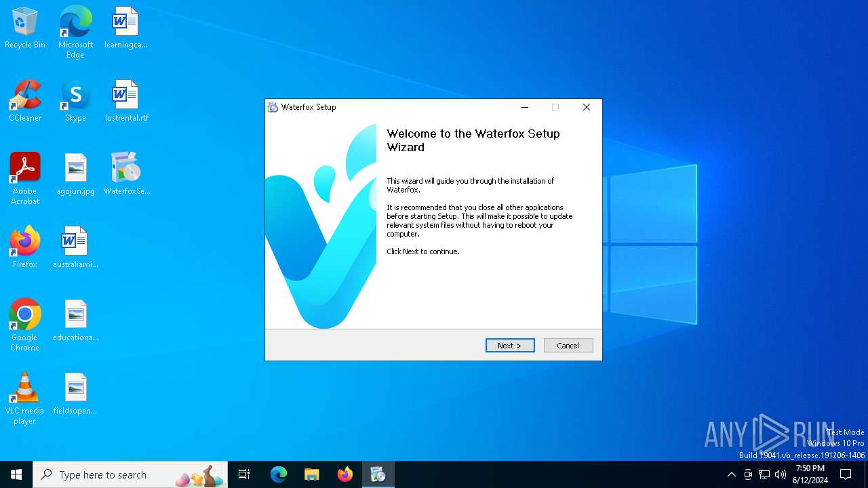Open the clock showing 7:50 PM
This screenshot has width=868, height=488.
(x=810, y=474)
